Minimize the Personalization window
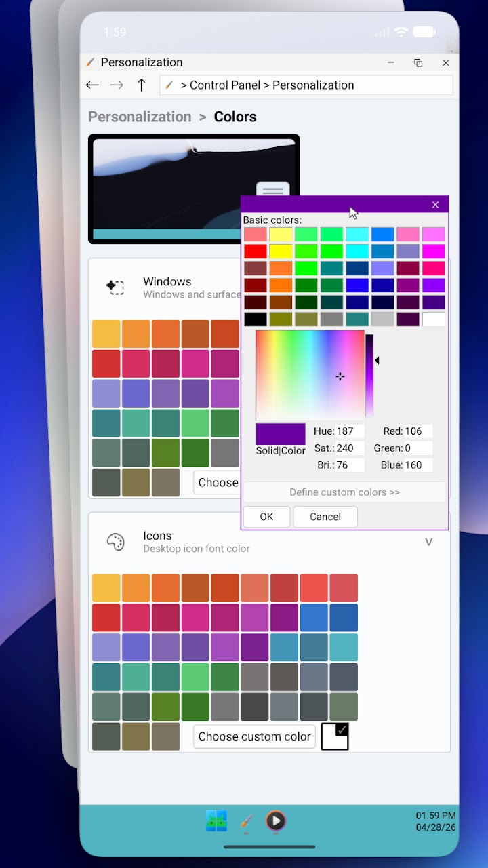 pos(391,62)
